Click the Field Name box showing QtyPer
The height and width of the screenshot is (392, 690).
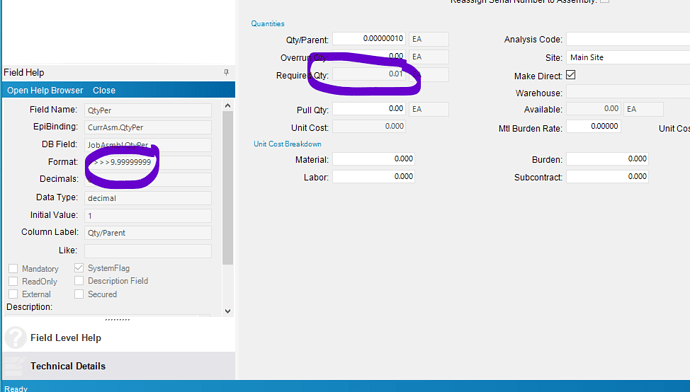coord(148,110)
